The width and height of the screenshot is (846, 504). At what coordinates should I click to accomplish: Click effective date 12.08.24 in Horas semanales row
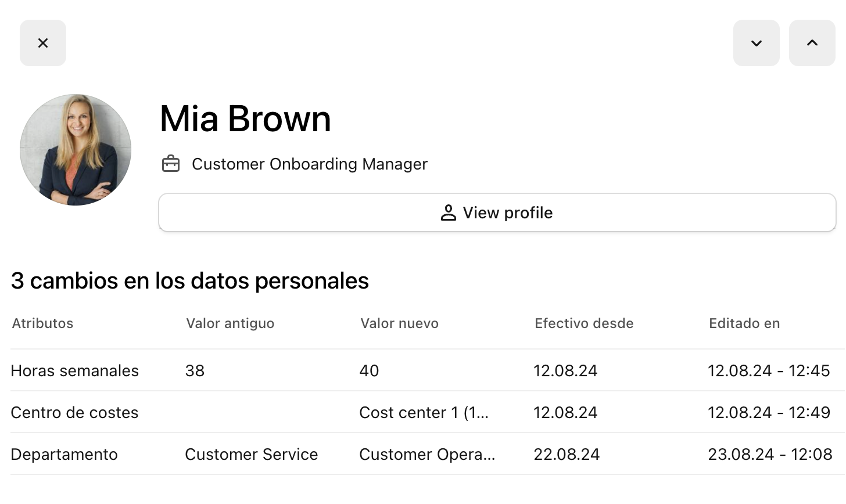click(565, 370)
